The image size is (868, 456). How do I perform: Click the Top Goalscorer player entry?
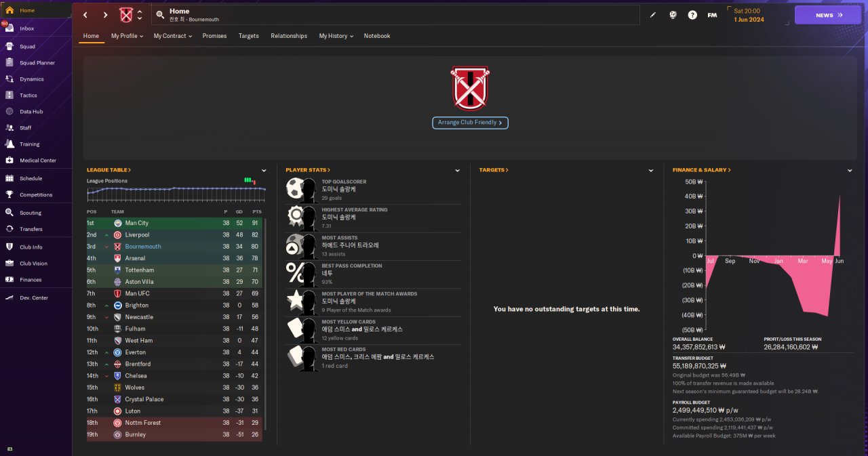(373, 190)
